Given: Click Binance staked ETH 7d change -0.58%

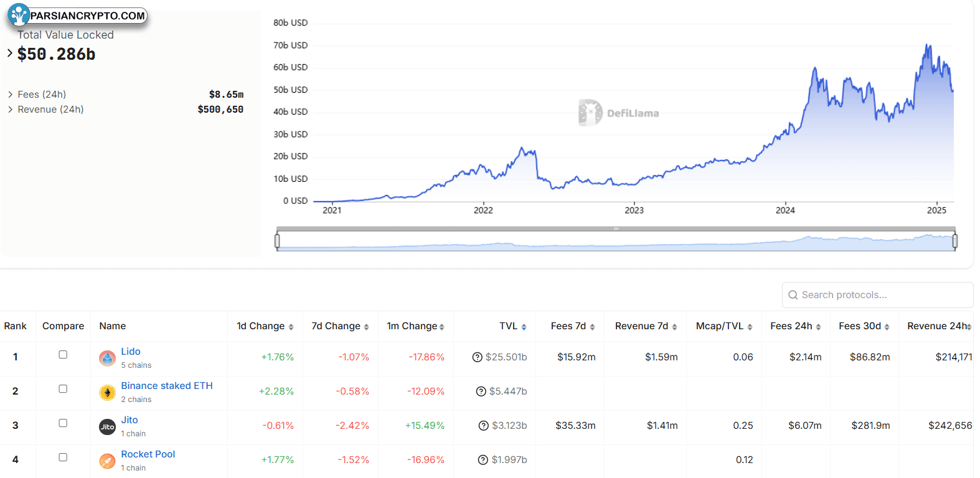Looking at the screenshot, I should [x=352, y=391].
